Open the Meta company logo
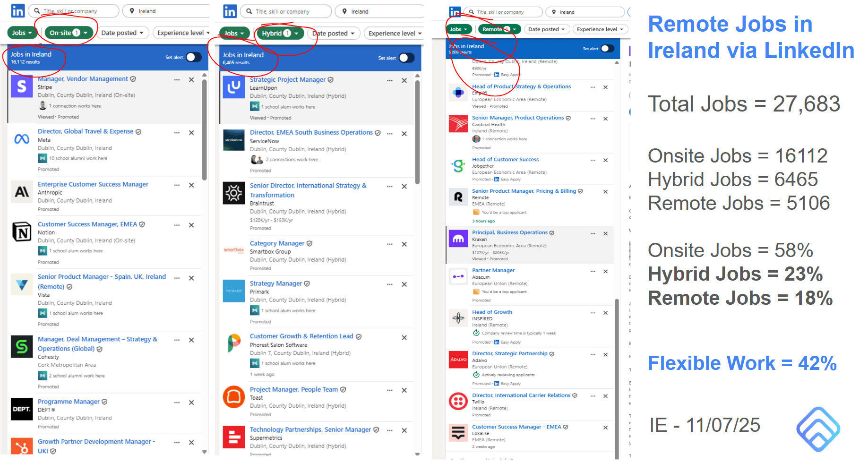868x472 pixels. coord(22,139)
